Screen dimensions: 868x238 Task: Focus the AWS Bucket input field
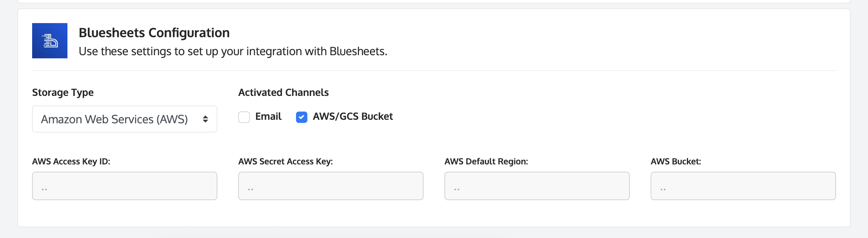(x=743, y=186)
